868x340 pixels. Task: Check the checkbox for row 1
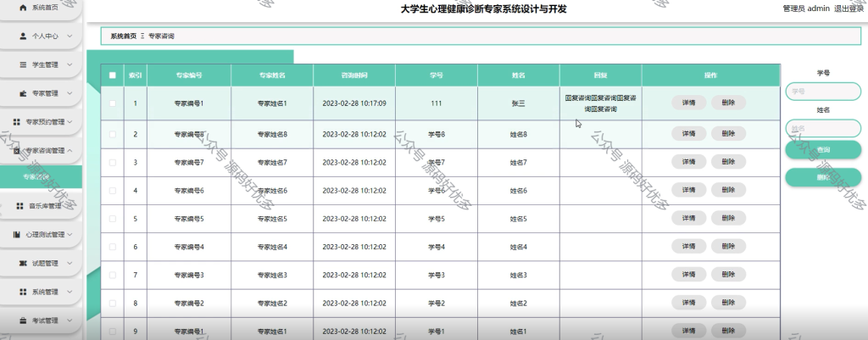(x=113, y=103)
